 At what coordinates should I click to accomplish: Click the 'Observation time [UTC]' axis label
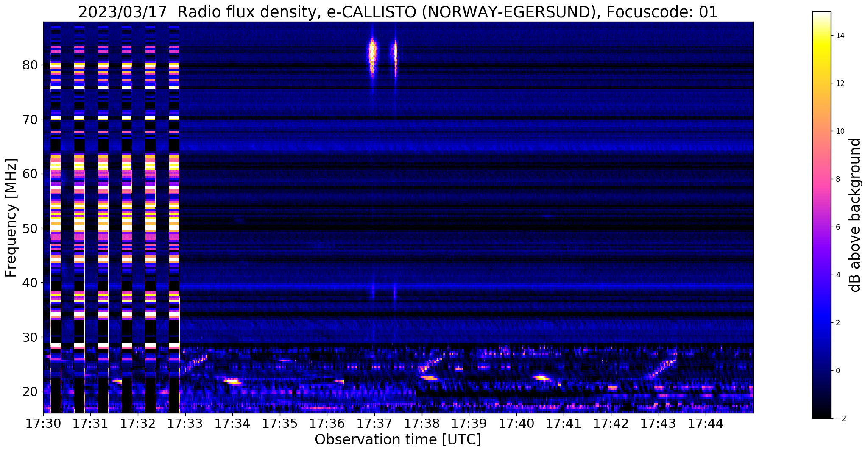[x=398, y=439]
